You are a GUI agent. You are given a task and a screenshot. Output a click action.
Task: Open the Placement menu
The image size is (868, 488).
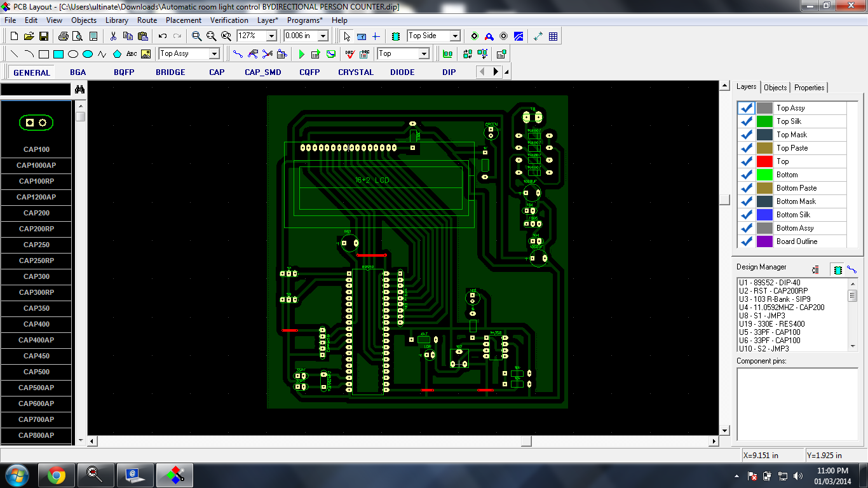(x=184, y=20)
